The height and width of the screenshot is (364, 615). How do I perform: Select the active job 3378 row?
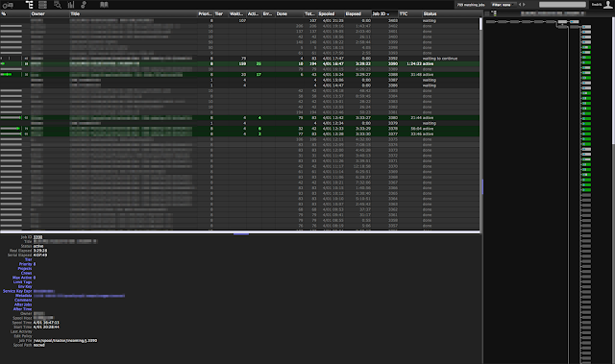click(x=239, y=129)
